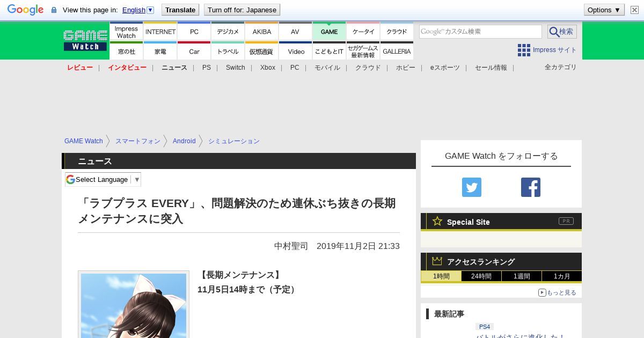Viewport: 644px width, 338px height.
Task: Click the モバイル category link
Action: tap(327, 68)
